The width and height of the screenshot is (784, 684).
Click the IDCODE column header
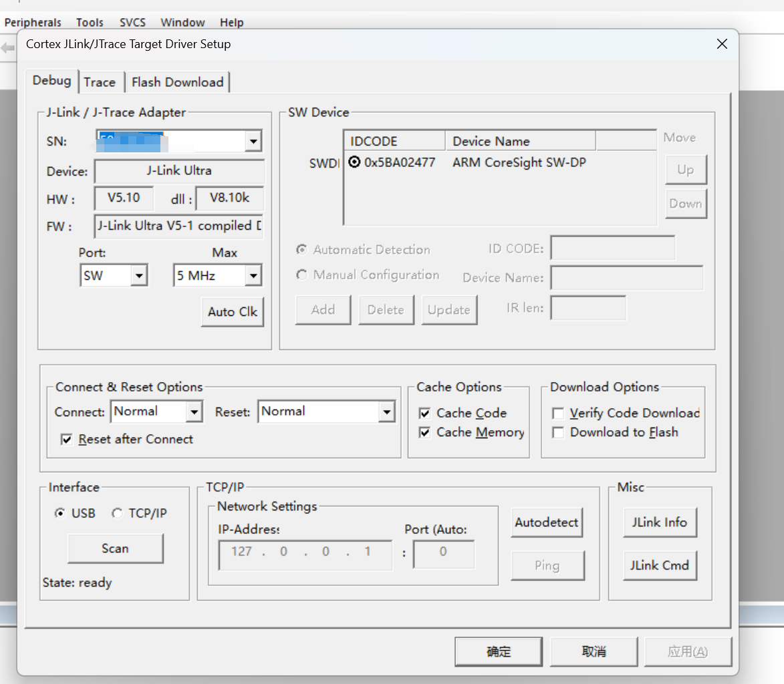click(394, 141)
